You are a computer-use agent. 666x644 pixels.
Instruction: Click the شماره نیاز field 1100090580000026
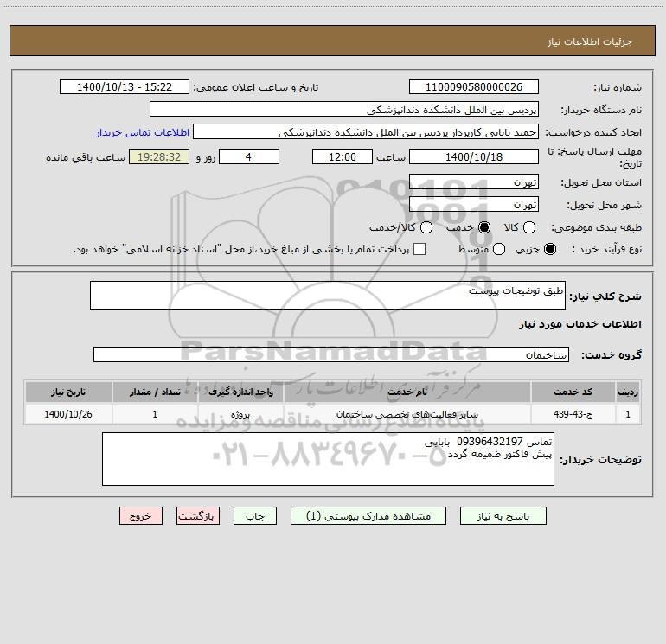click(x=474, y=87)
